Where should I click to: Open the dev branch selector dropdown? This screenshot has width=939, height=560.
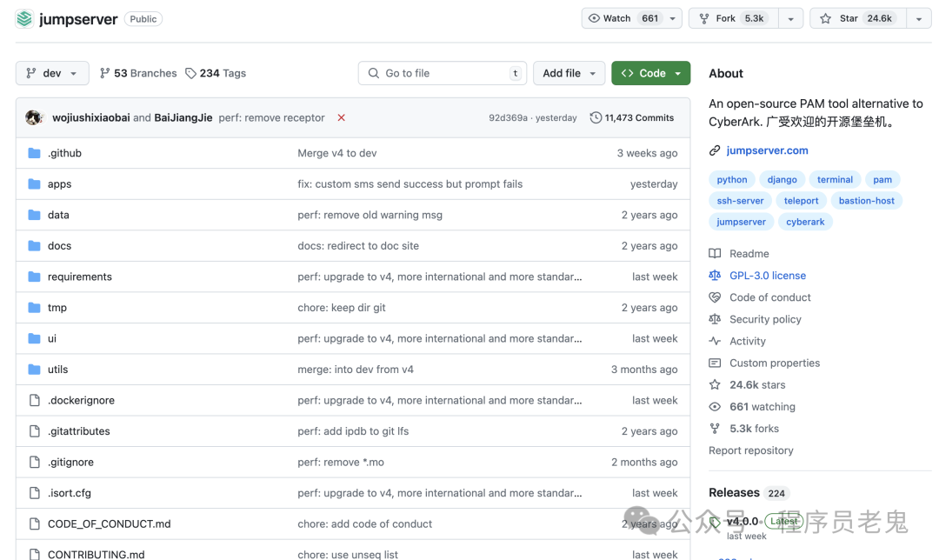tap(52, 73)
